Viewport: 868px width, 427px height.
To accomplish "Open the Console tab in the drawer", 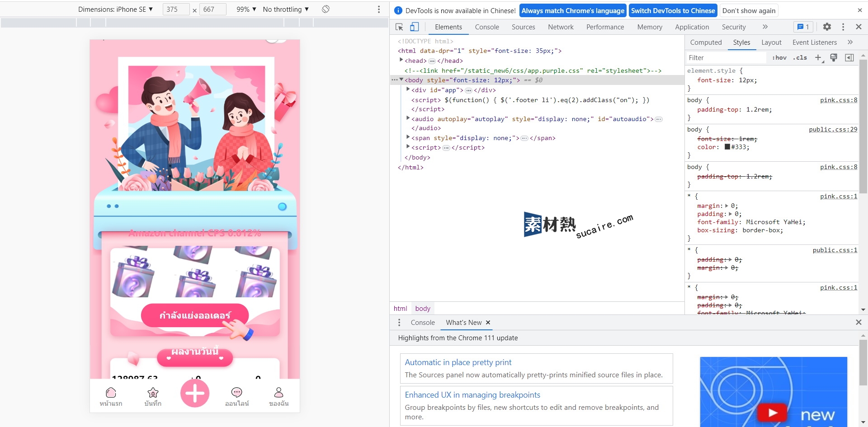I will (423, 323).
